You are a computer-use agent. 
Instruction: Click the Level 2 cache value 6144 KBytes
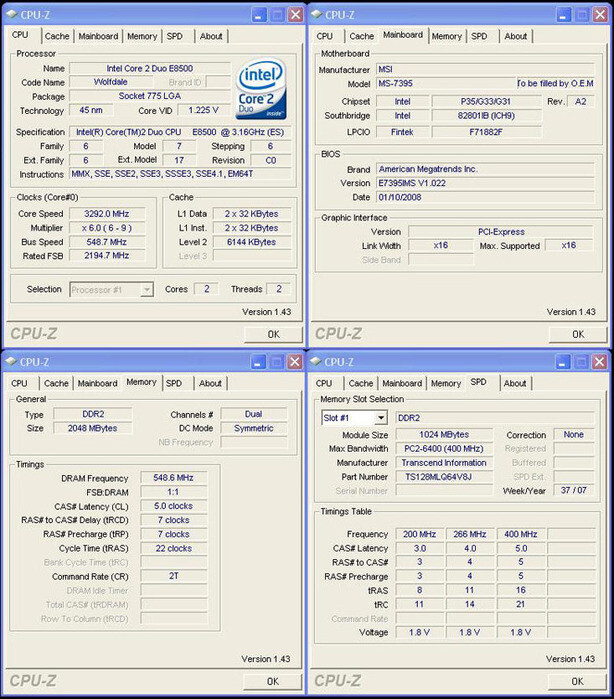click(251, 242)
